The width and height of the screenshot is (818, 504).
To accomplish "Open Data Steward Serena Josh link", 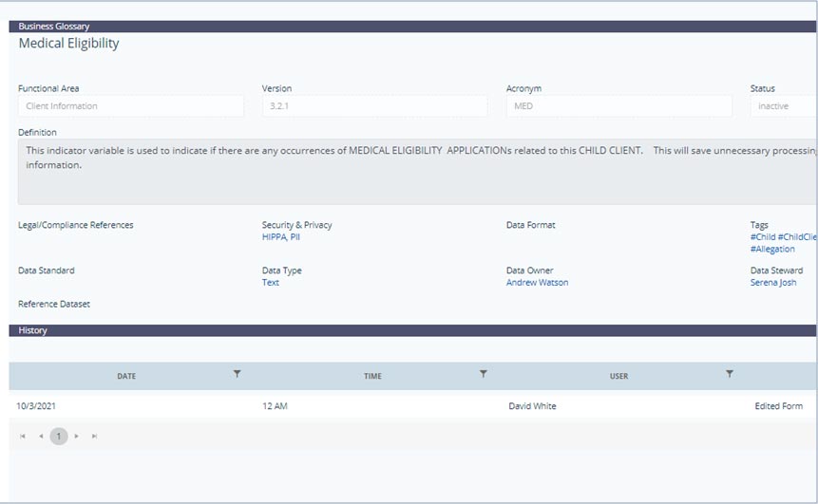I will pos(773,283).
